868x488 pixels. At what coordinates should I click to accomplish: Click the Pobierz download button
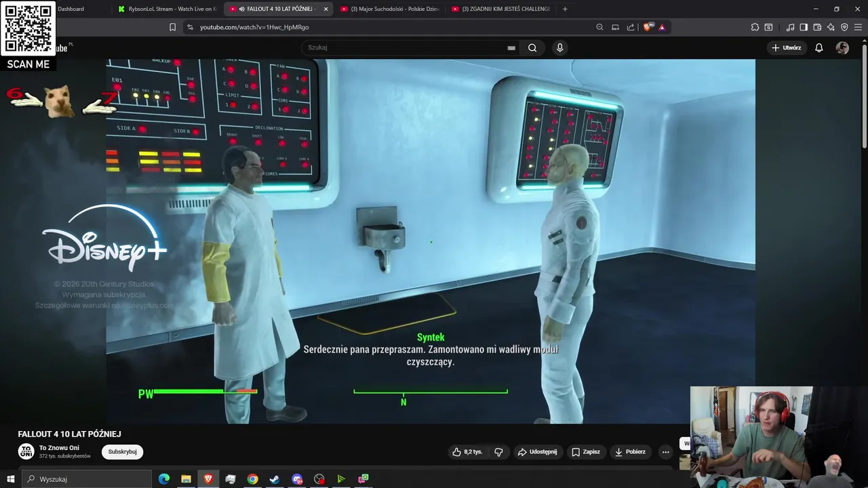point(629,451)
